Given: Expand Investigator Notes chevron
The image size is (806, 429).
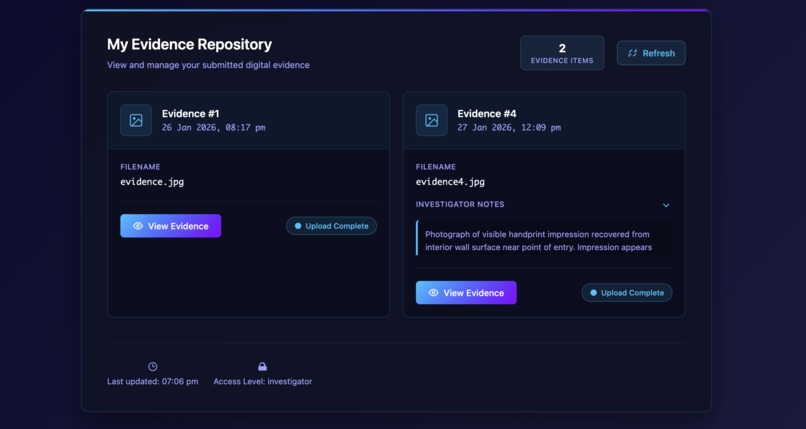Looking at the screenshot, I should pyautogui.click(x=666, y=205).
